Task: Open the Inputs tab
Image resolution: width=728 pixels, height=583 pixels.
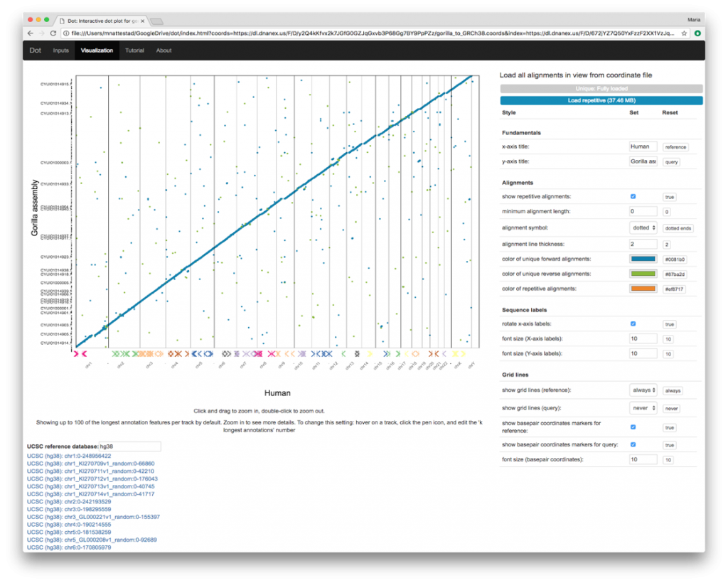Action: (x=60, y=50)
